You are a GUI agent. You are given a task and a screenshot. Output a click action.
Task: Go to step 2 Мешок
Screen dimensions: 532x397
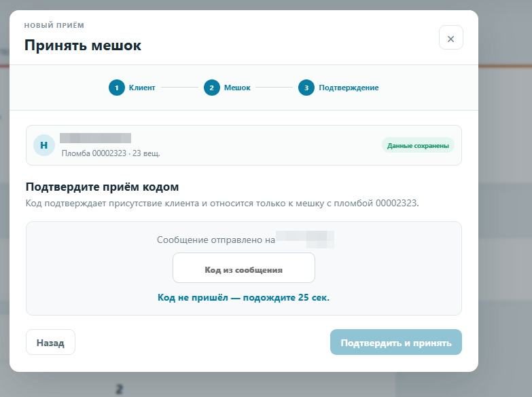pyautogui.click(x=228, y=88)
